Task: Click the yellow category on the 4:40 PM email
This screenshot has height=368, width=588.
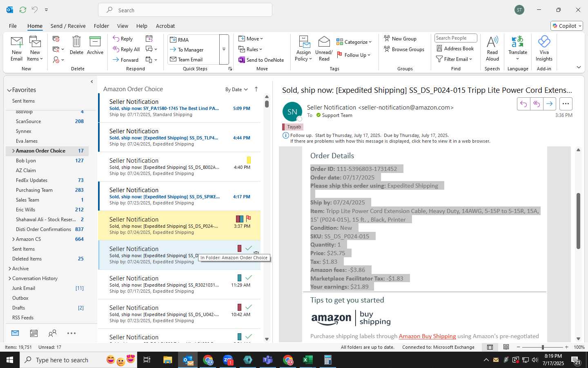Action: tap(249, 160)
